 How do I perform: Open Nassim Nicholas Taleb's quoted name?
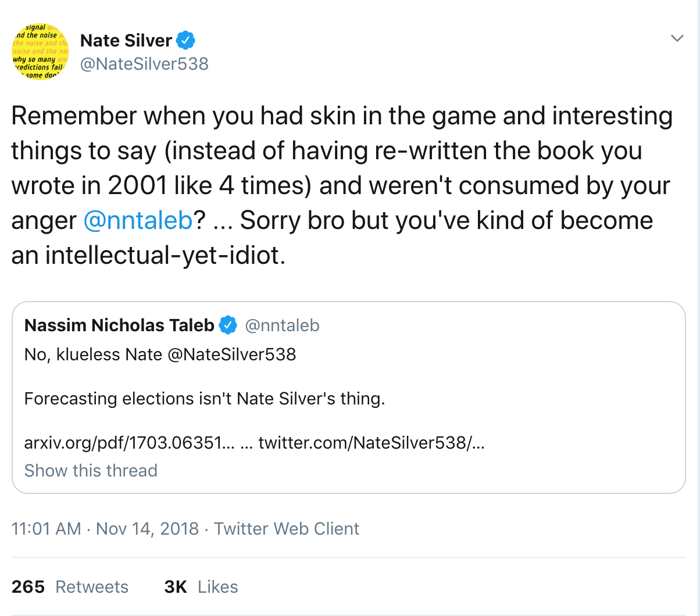pos(119,325)
